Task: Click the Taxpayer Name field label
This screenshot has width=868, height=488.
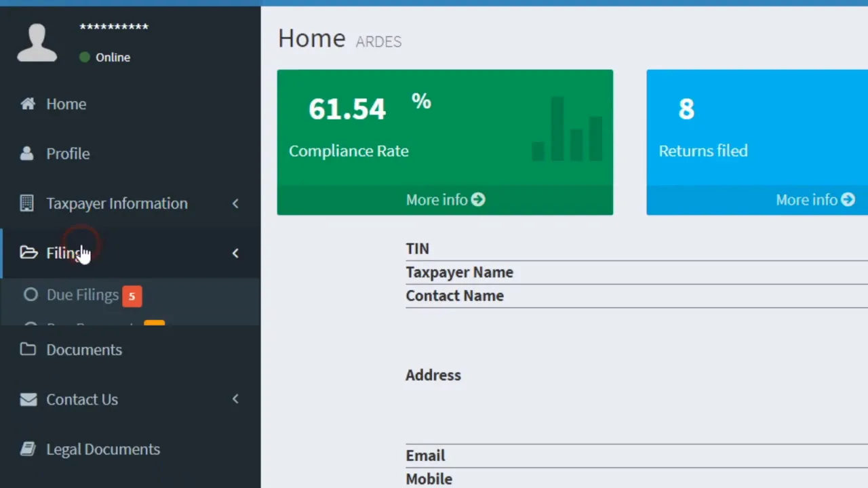Action: click(x=459, y=272)
